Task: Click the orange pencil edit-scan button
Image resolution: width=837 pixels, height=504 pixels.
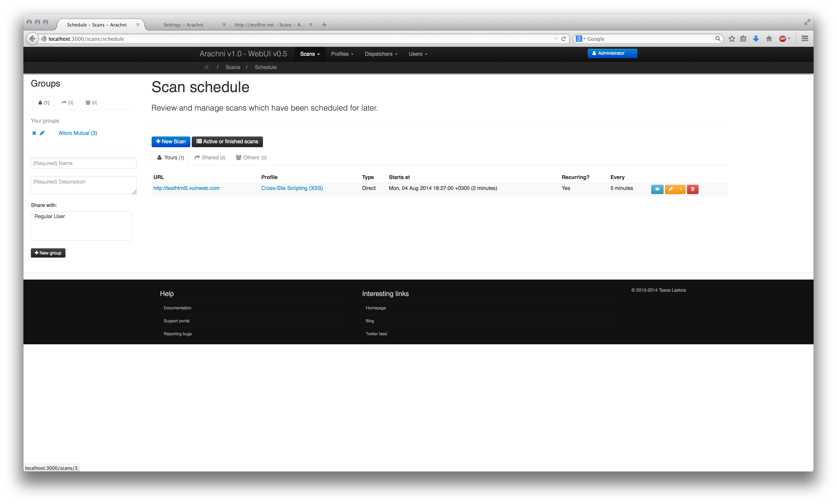Action: (671, 189)
